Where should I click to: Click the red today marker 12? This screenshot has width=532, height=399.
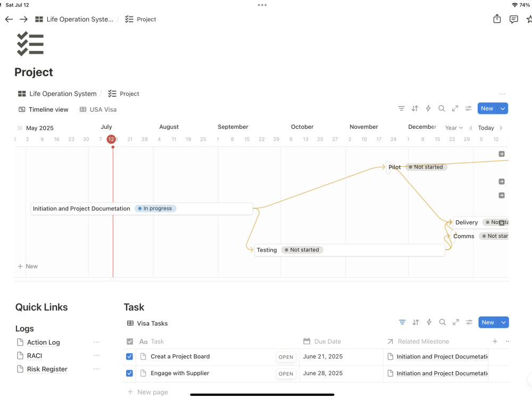point(111,139)
